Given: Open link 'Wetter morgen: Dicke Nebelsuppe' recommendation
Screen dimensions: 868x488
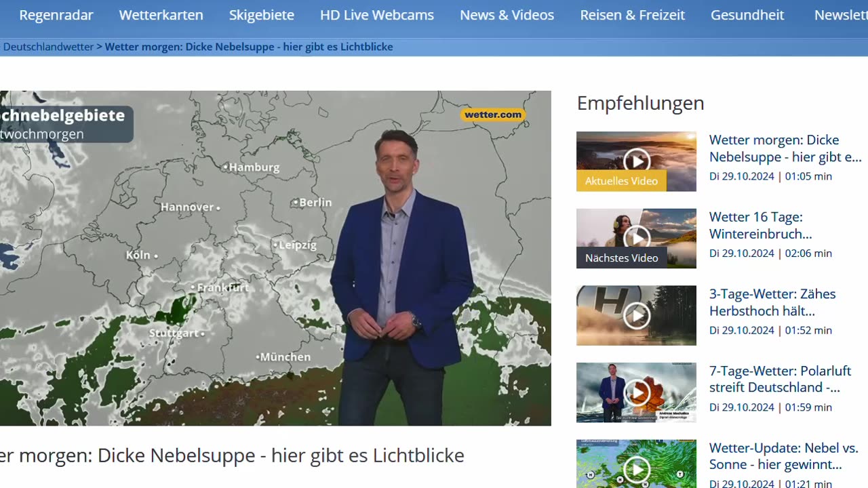Looking at the screenshot, I should (785, 148).
